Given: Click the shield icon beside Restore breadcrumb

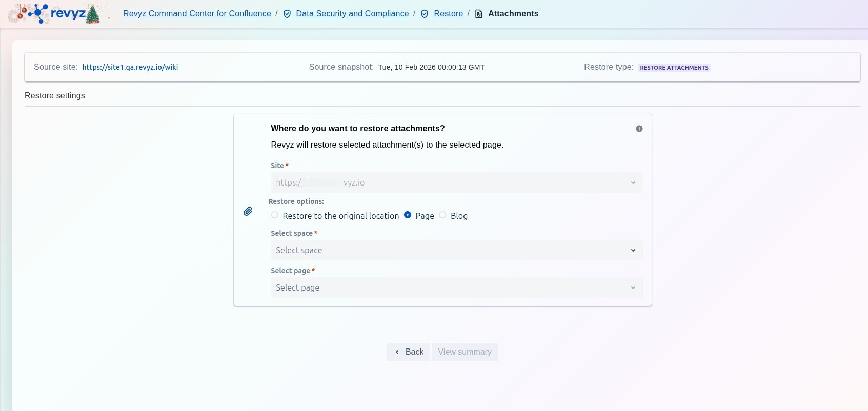Looking at the screenshot, I should (x=425, y=14).
